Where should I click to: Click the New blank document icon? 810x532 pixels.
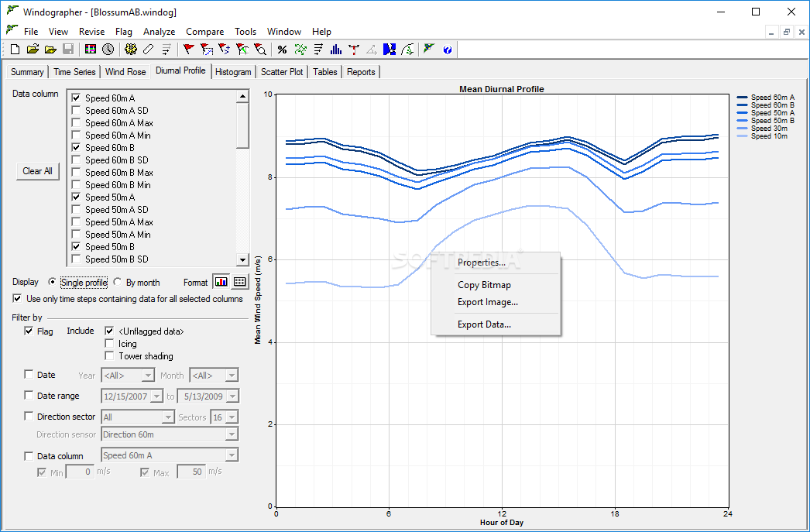(15, 50)
